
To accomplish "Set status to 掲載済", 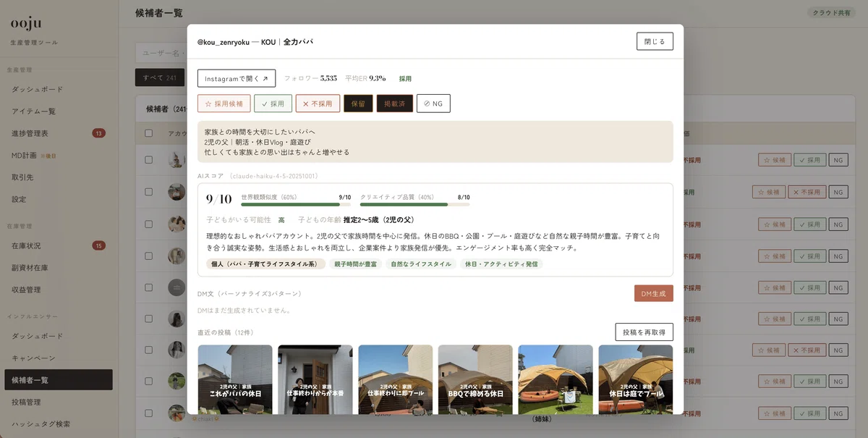I will [395, 104].
